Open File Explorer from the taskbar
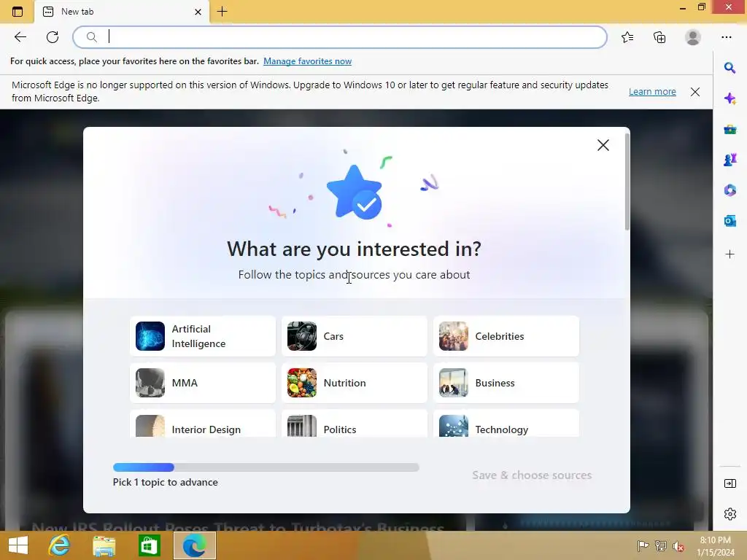 104,545
